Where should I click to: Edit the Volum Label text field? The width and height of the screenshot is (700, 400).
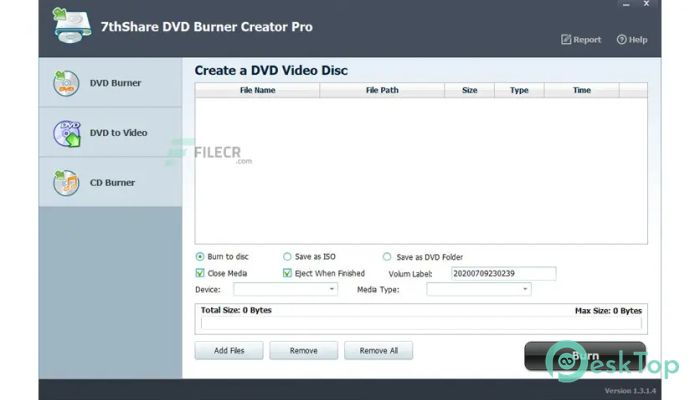(504, 274)
